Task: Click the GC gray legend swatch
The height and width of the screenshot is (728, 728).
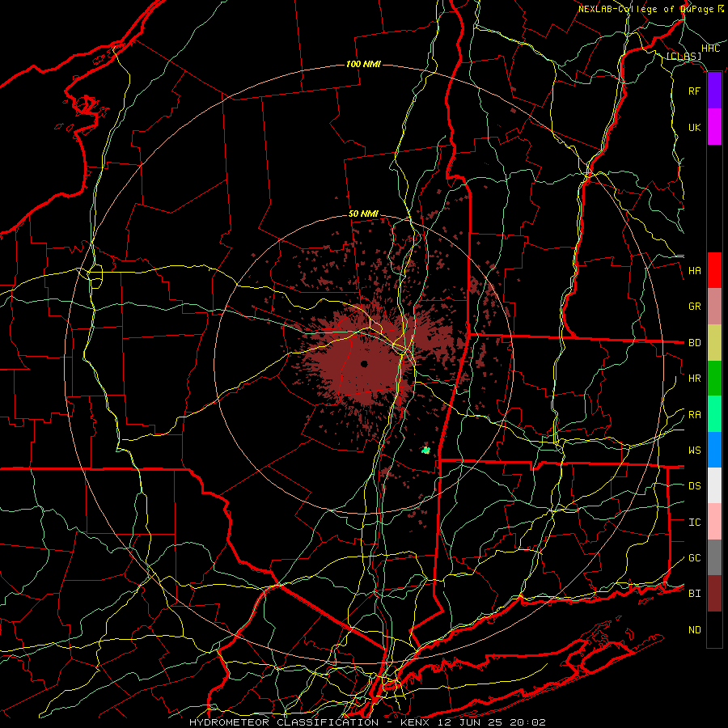Action: [714, 557]
